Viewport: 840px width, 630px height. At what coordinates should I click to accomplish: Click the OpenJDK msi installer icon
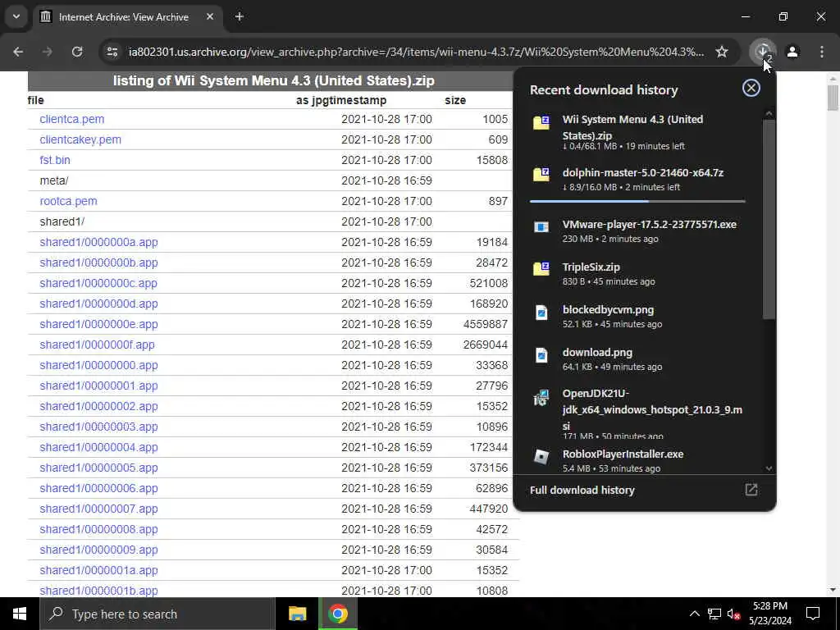541,398
